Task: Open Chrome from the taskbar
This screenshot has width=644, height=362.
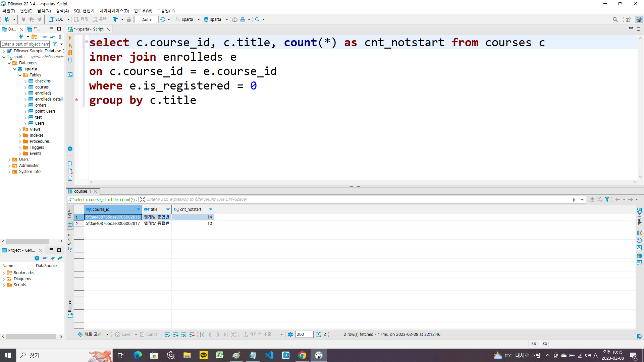Action: coord(302,355)
